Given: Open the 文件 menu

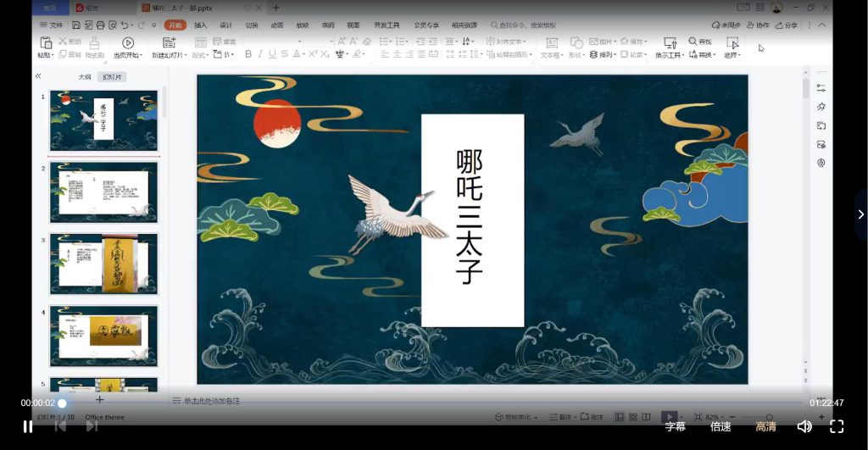Looking at the screenshot, I should [x=52, y=25].
